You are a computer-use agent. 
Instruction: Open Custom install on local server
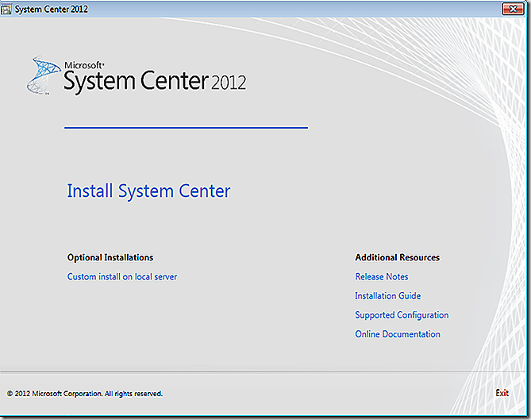122,277
